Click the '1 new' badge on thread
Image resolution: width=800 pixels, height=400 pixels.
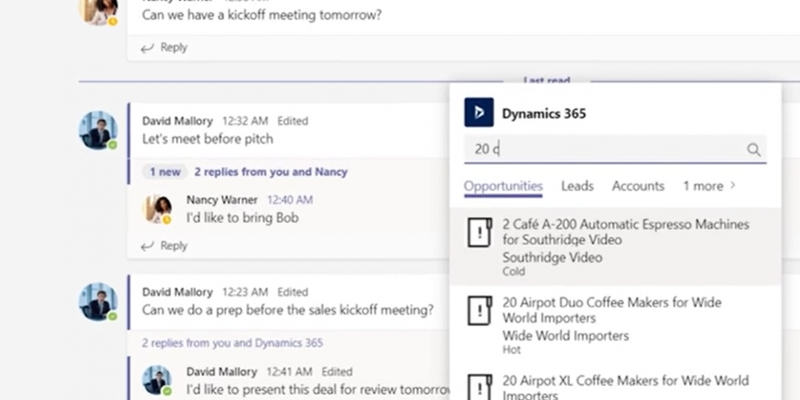pos(165,172)
